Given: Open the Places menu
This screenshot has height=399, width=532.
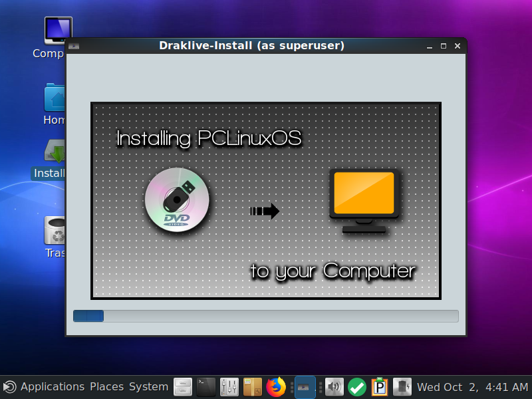Looking at the screenshot, I should tap(106, 387).
